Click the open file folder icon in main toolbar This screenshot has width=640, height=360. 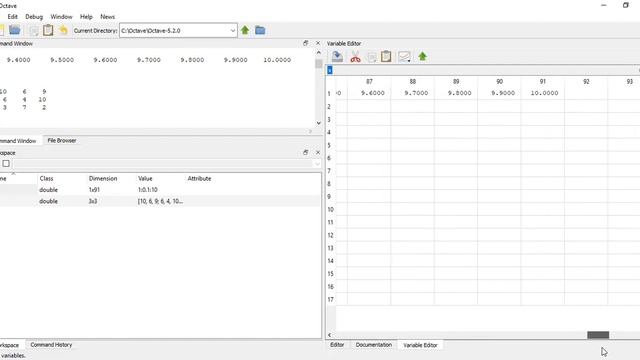point(15,30)
